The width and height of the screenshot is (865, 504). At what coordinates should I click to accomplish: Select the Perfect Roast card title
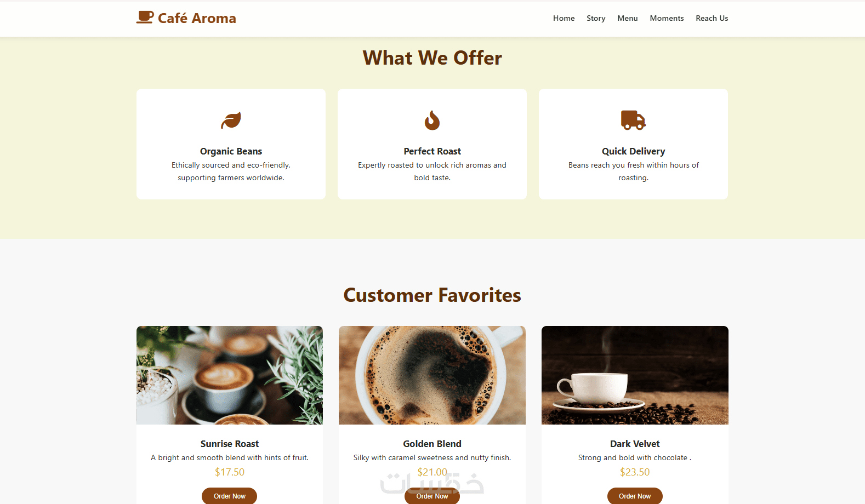click(x=432, y=151)
